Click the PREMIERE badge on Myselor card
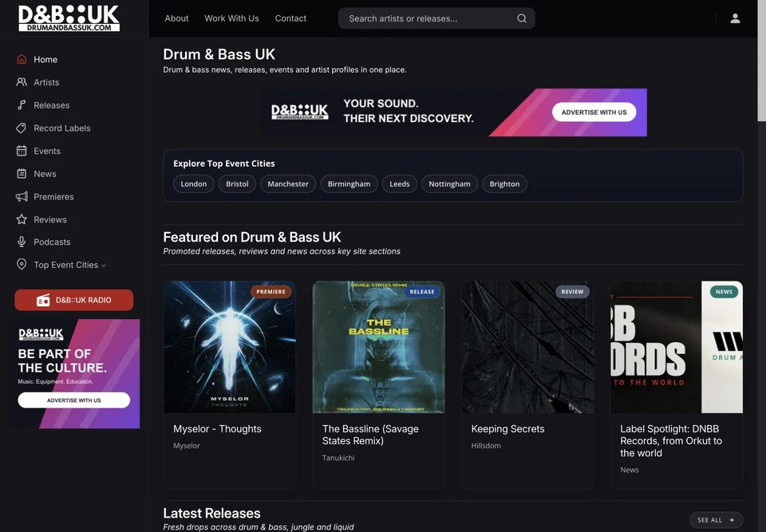 [x=270, y=292]
